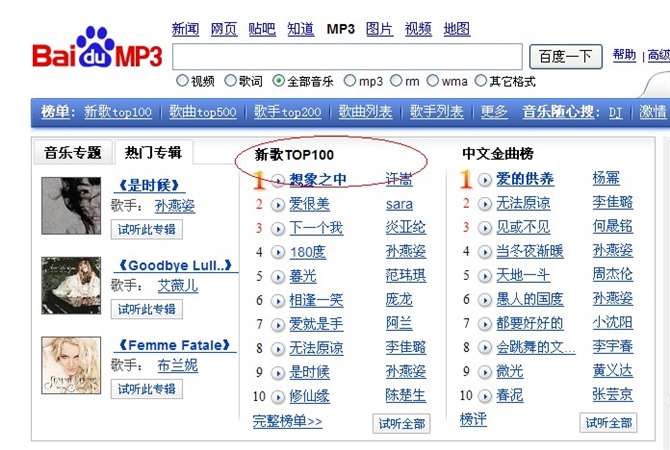Image resolution: width=670 pixels, height=450 pixels.
Task: Focus the music search input field
Action: (x=347, y=56)
